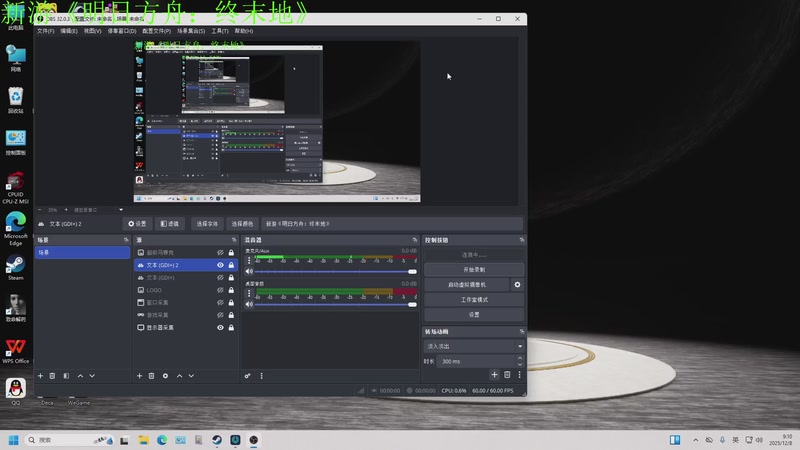Open the 工具(T) menu
800x450 pixels.
(220, 31)
